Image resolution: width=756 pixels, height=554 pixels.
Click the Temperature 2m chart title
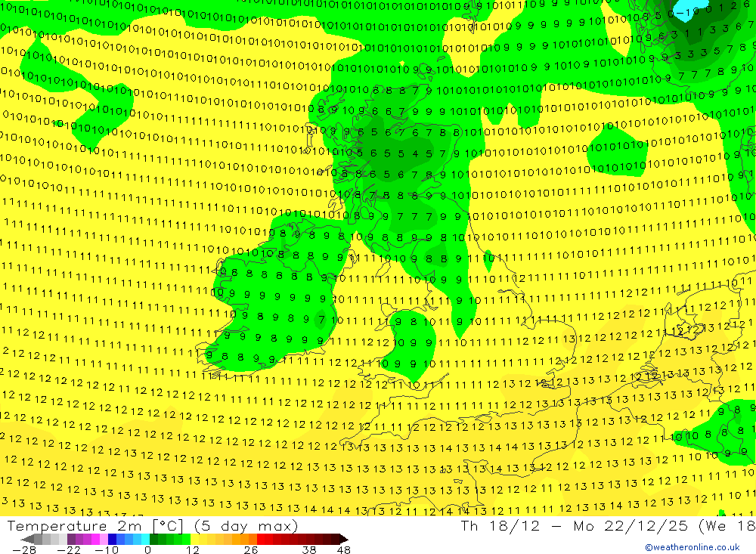[153, 526]
